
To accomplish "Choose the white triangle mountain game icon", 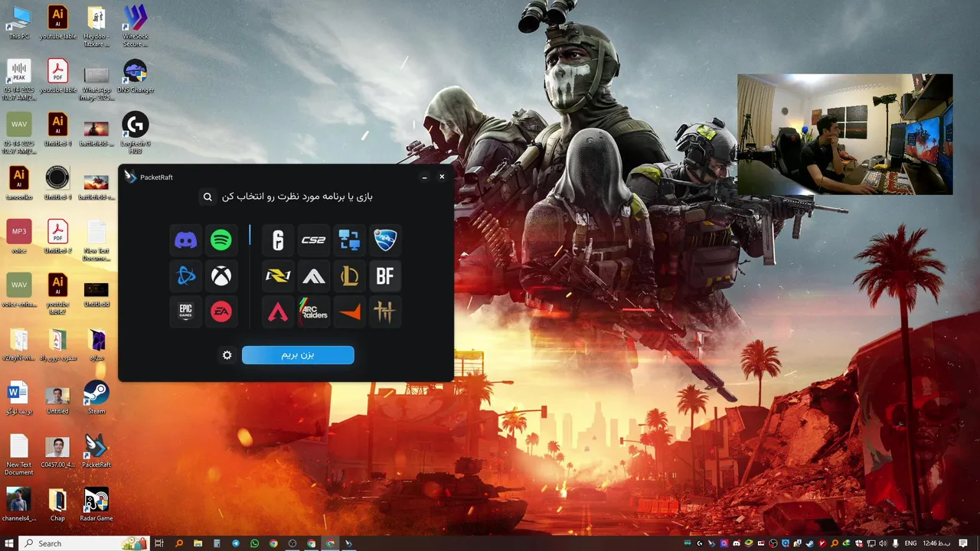I will point(314,276).
